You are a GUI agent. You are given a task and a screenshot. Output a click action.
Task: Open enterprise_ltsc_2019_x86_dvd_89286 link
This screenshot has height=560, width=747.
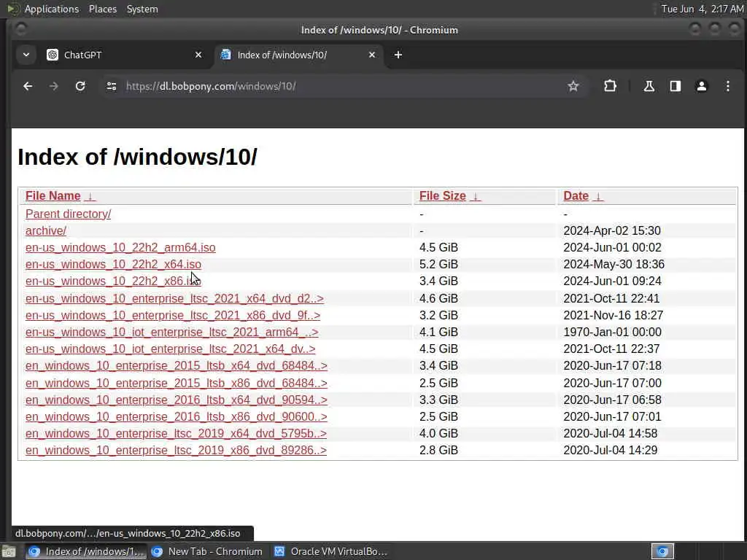[177, 451]
